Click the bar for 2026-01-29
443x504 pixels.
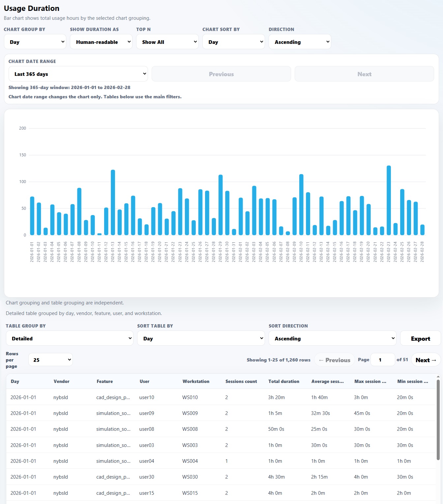point(221,205)
